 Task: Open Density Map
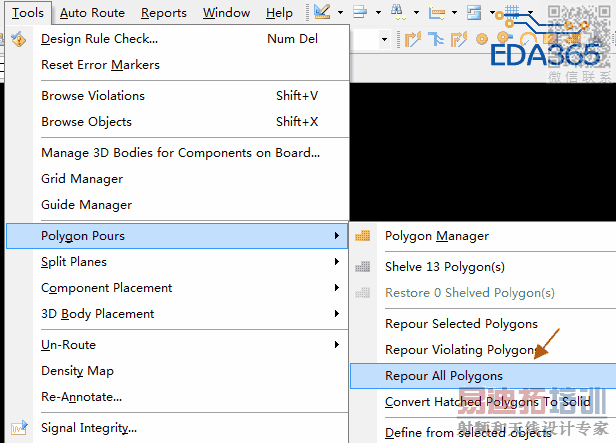click(177, 370)
